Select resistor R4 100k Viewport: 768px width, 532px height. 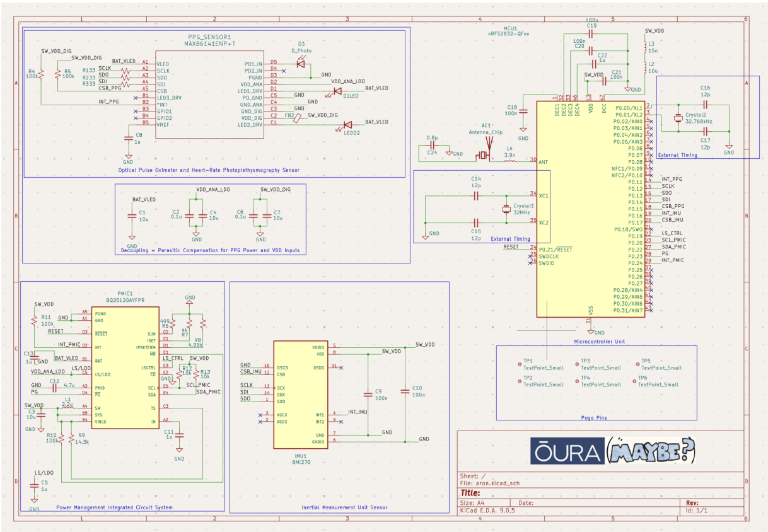pos(42,74)
